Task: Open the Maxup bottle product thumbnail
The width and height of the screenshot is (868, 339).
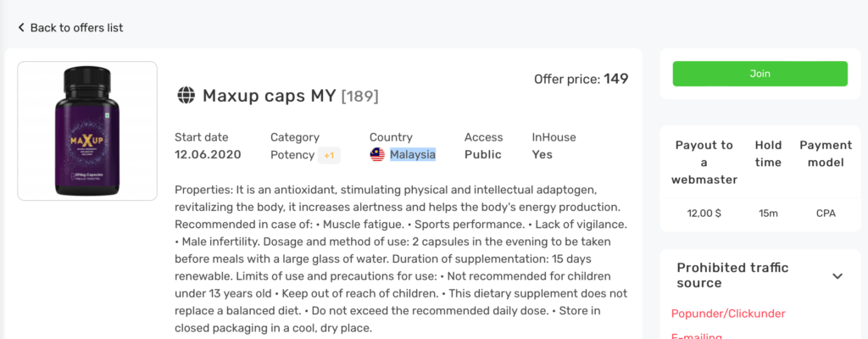Action: tap(87, 131)
